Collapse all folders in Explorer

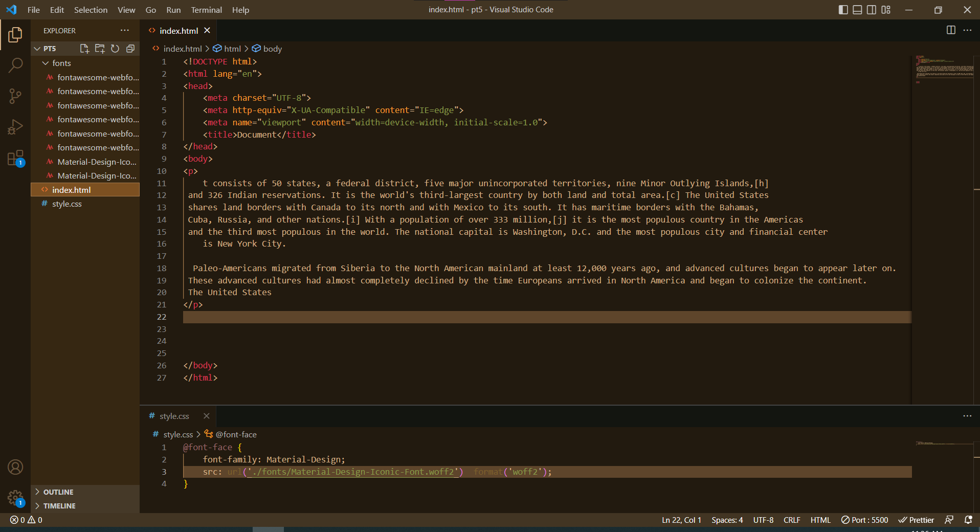tap(130, 49)
